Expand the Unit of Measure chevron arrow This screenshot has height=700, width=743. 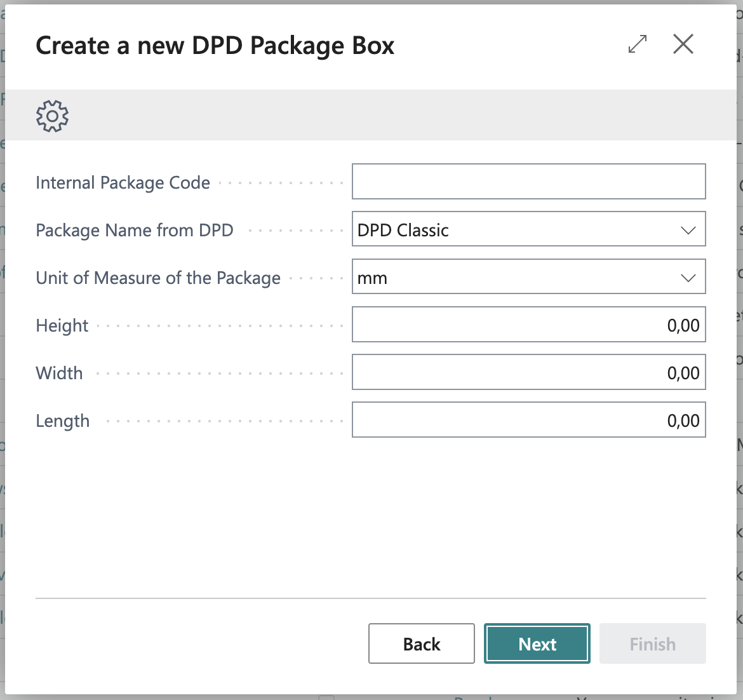688,278
